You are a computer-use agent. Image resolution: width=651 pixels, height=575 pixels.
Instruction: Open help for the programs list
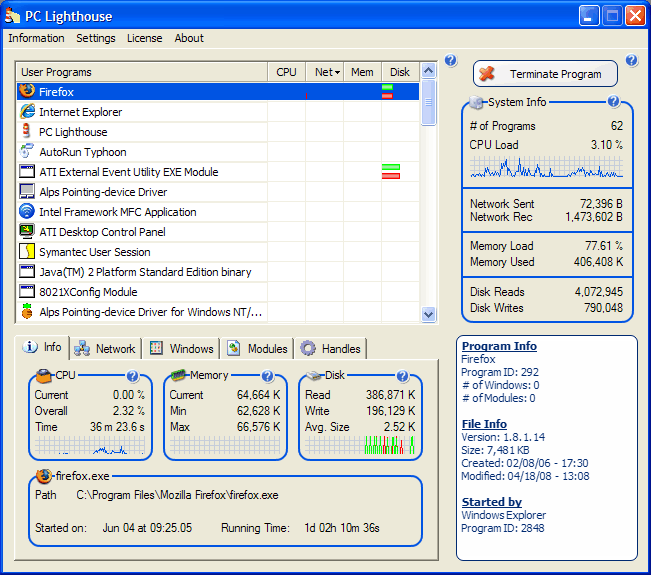[450, 61]
